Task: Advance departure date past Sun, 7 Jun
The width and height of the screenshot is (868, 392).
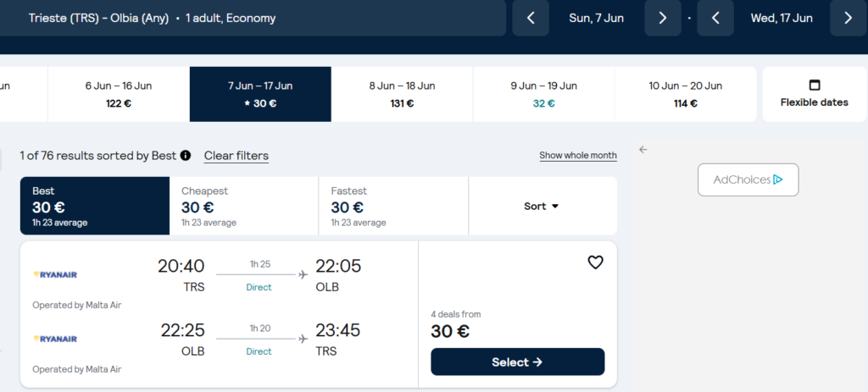Action: [663, 19]
